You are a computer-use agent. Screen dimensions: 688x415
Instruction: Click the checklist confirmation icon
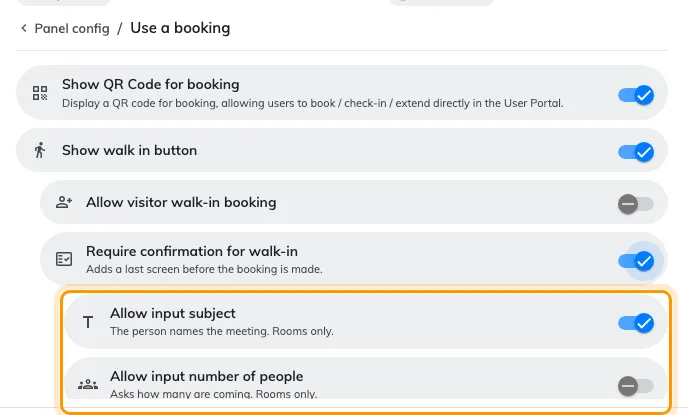[x=64, y=259]
